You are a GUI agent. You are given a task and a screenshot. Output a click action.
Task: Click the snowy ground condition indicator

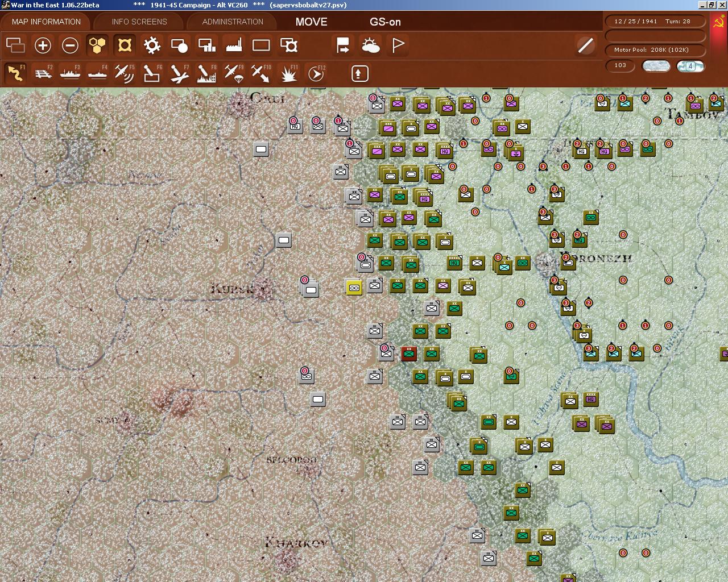point(656,66)
